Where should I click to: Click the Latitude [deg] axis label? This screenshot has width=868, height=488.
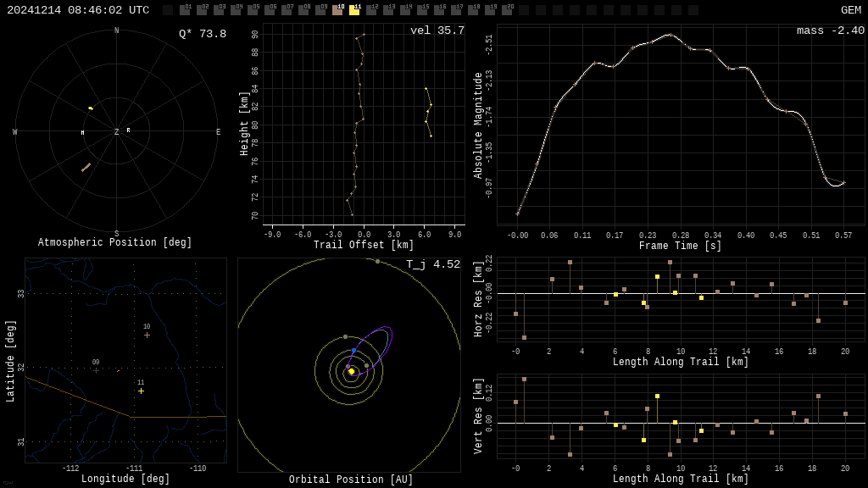pos(10,361)
